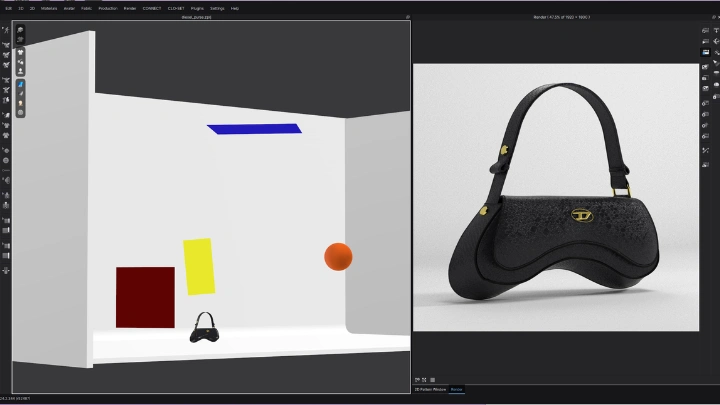Click the horizontal line icon in the left toolbar
This screenshot has width=720, height=405.
[x=6, y=170]
